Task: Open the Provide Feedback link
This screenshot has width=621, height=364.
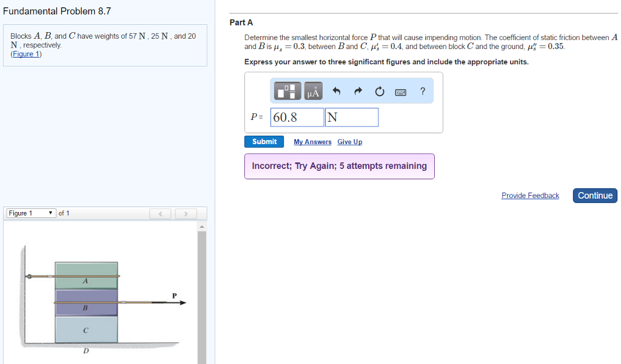Action: (530, 195)
